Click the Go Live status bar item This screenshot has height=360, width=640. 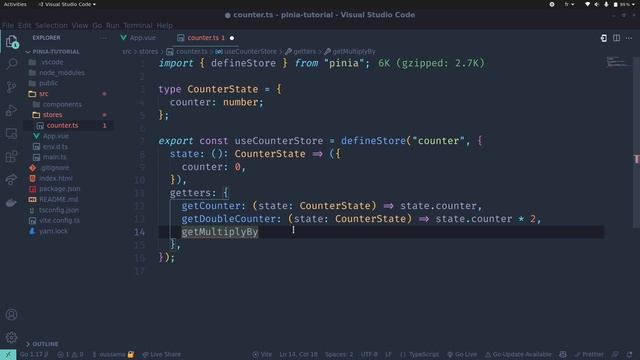[x=462, y=355]
